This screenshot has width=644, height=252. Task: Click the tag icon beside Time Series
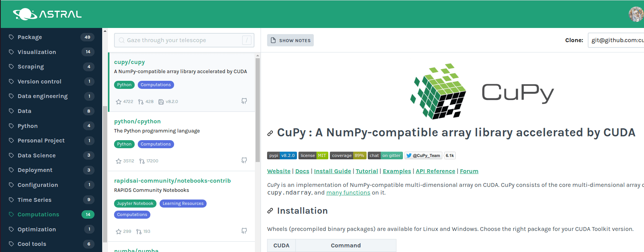pos(11,200)
